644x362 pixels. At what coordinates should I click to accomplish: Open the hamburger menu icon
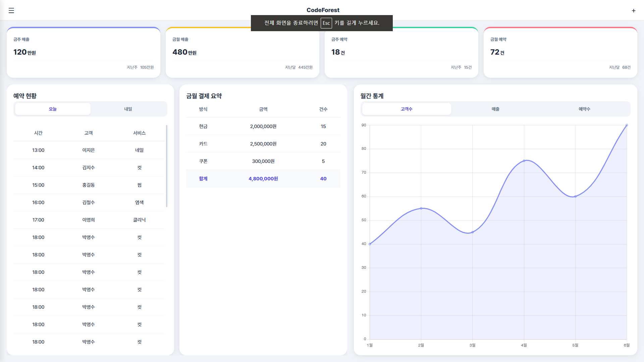click(11, 10)
